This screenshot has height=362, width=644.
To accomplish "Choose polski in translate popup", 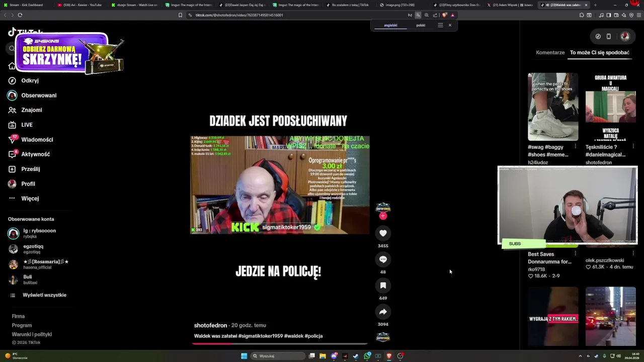I will pos(421,25).
